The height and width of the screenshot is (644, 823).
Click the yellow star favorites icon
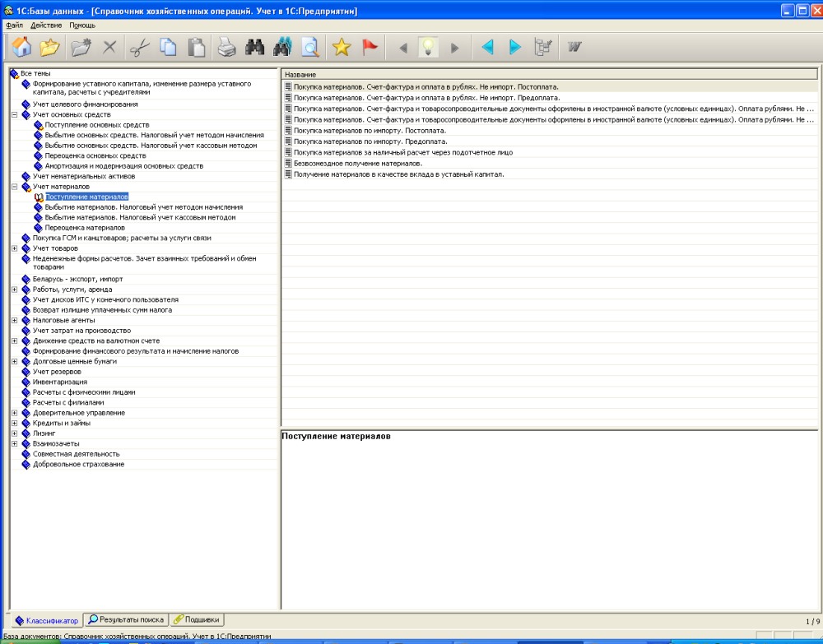click(342, 48)
